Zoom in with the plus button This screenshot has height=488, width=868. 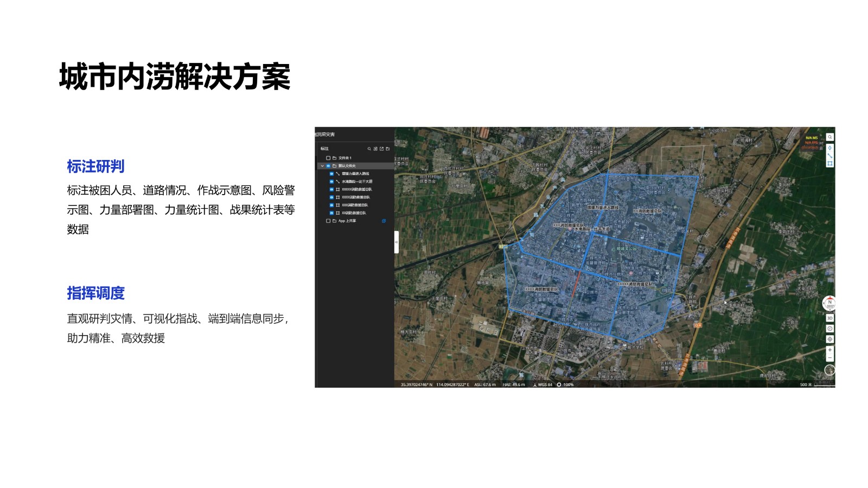click(829, 350)
